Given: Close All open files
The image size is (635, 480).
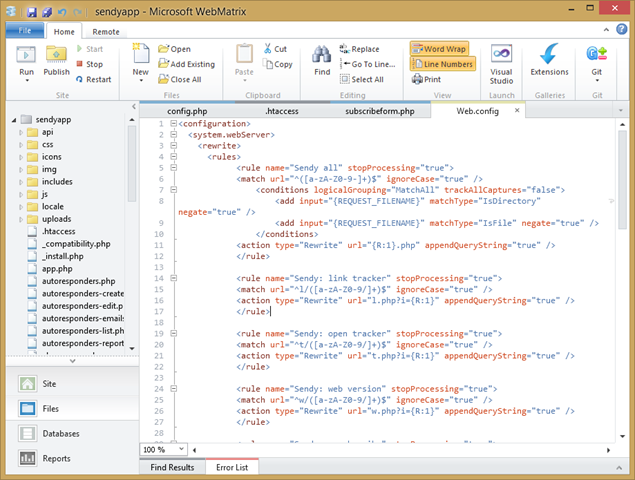Looking at the screenshot, I should point(179,79).
